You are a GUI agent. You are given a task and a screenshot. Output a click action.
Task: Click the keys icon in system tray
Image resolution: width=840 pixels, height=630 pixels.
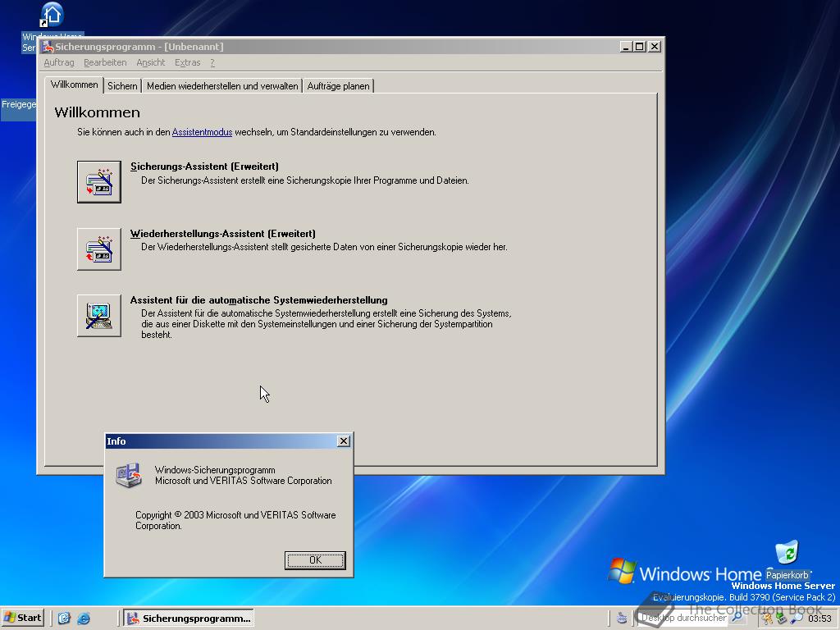[x=767, y=619]
